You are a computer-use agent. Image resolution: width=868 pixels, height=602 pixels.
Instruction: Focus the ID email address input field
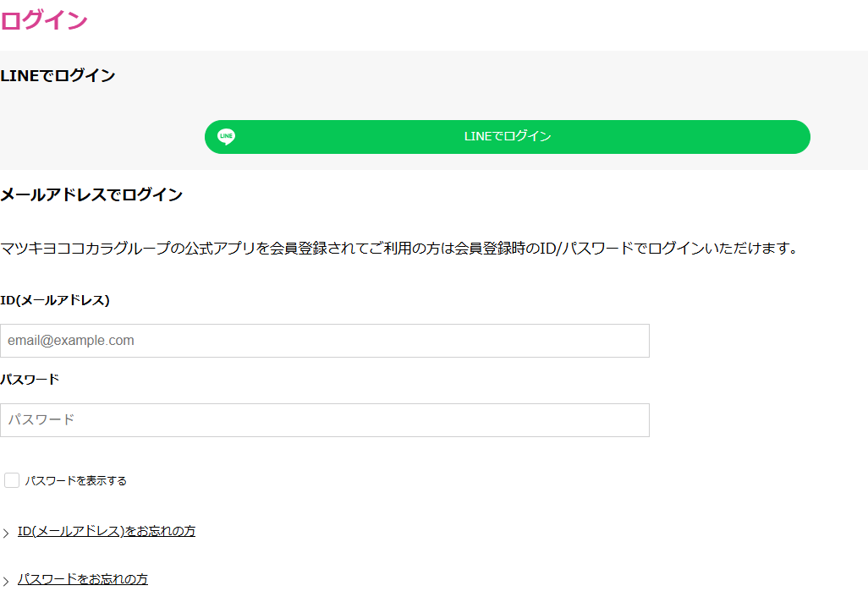point(325,341)
